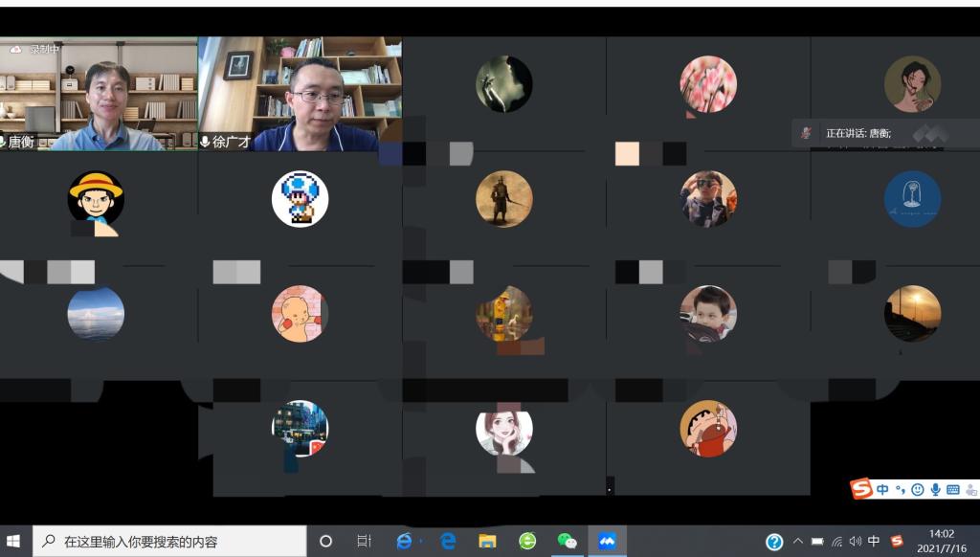The width and height of the screenshot is (980, 557).
Task: Toggle punctuation mode on the Sogou toolbar
Action: coord(901,490)
